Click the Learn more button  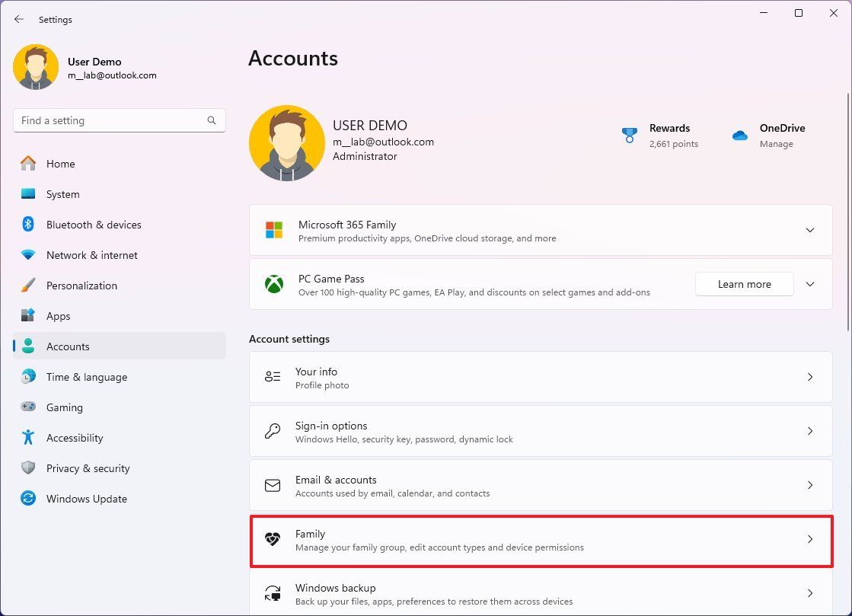point(744,284)
